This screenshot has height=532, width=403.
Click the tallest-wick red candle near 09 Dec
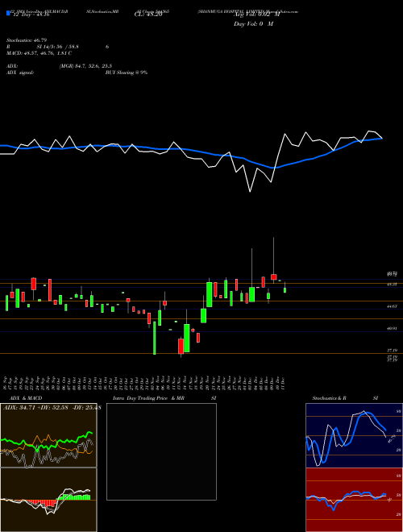[273, 276]
